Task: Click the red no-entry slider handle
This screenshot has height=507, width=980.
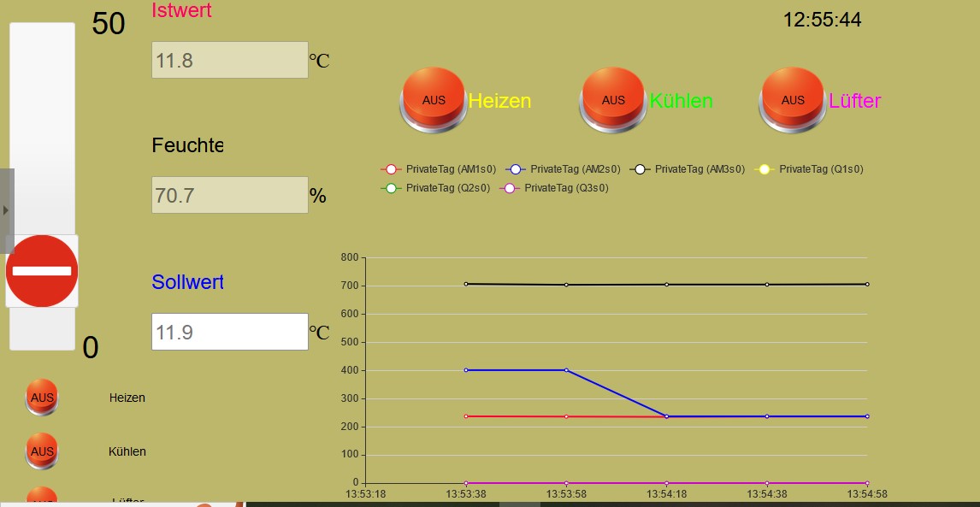Action: (42, 271)
